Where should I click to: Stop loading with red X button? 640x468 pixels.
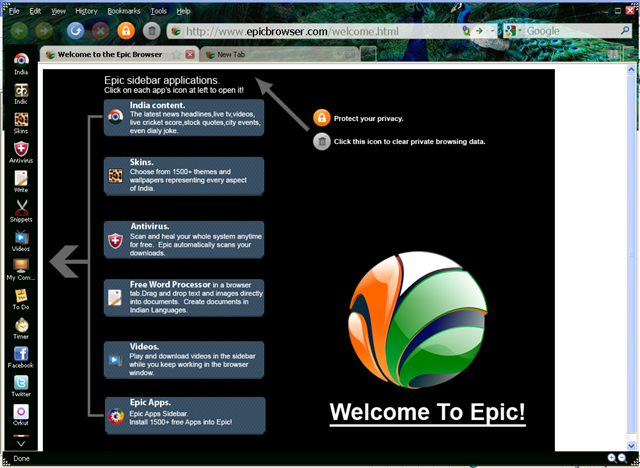pos(100,31)
